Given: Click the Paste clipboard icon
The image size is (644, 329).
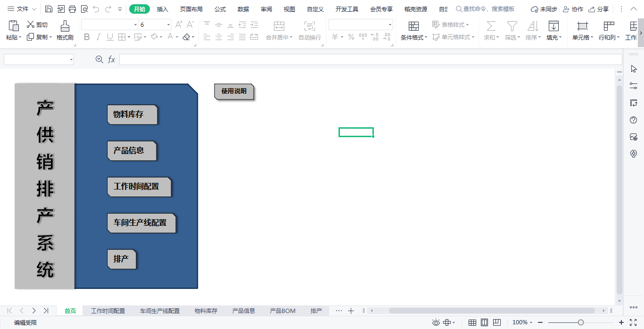Looking at the screenshot, I should point(14,26).
